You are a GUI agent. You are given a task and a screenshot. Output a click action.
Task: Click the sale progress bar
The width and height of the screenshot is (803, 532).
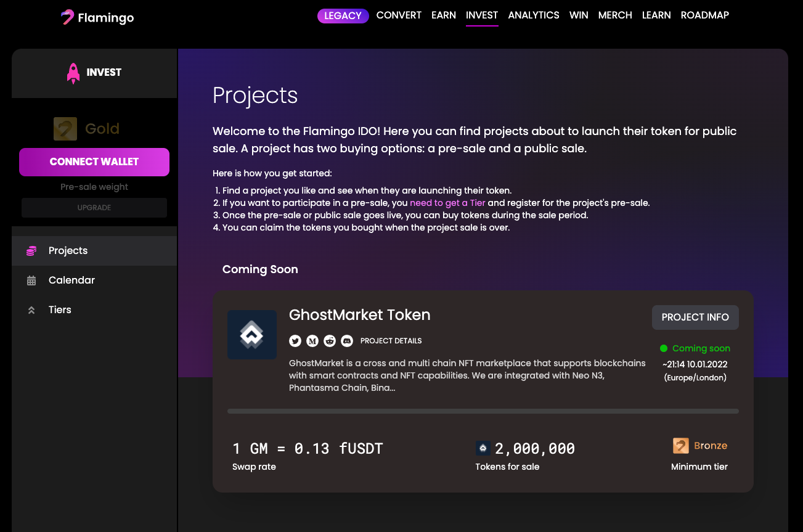tap(483, 411)
